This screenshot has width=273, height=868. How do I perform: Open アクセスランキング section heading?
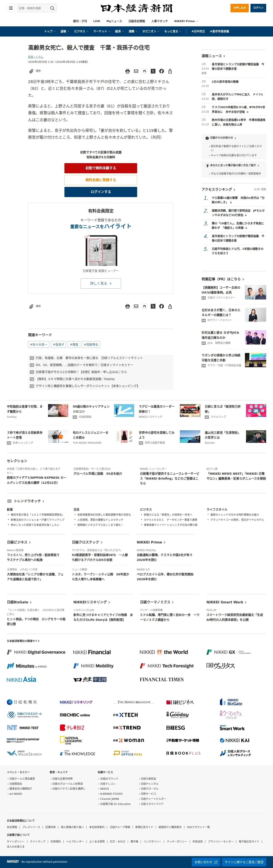pyautogui.click(x=218, y=189)
